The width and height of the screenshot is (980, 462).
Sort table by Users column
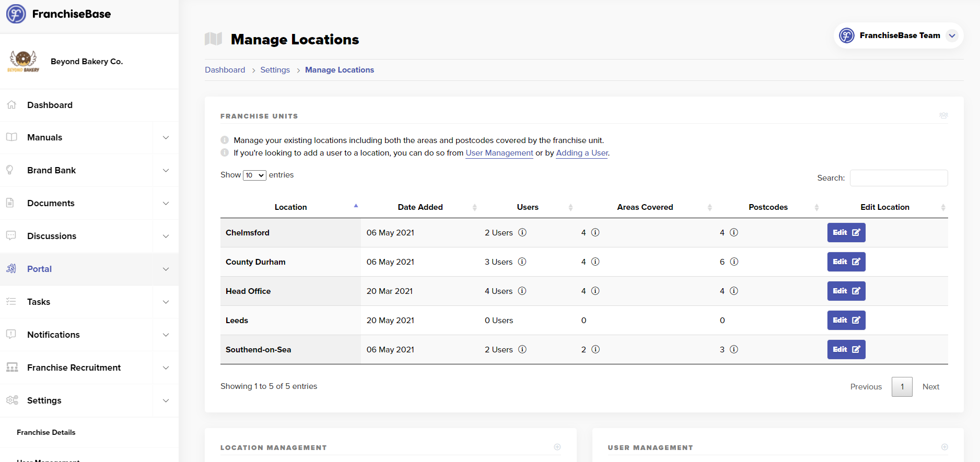pyautogui.click(x=528, y=207)
